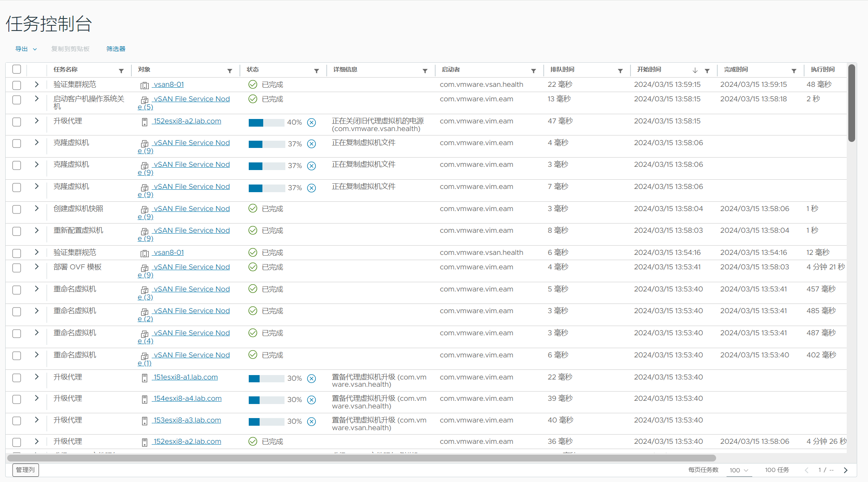Cancel third 37% 克隆虚拟机 task
868x482 pixels.
(311, 188)
